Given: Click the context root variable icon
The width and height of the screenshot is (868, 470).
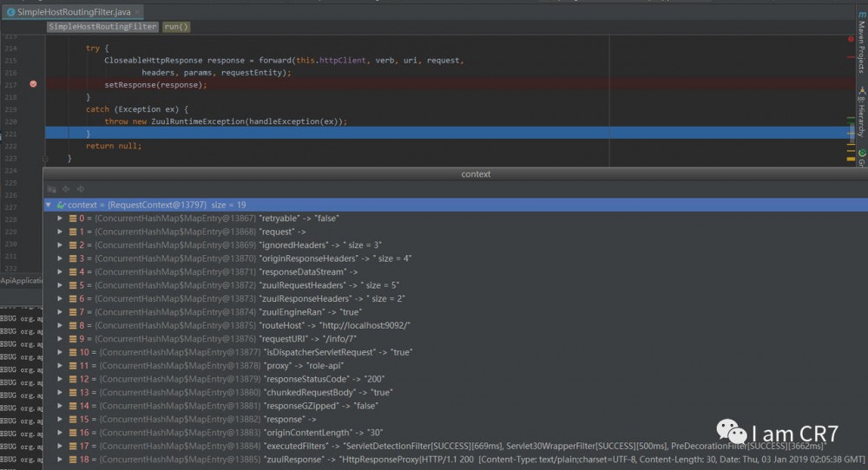Looking at the screenshot, I should tap(61, 205).
